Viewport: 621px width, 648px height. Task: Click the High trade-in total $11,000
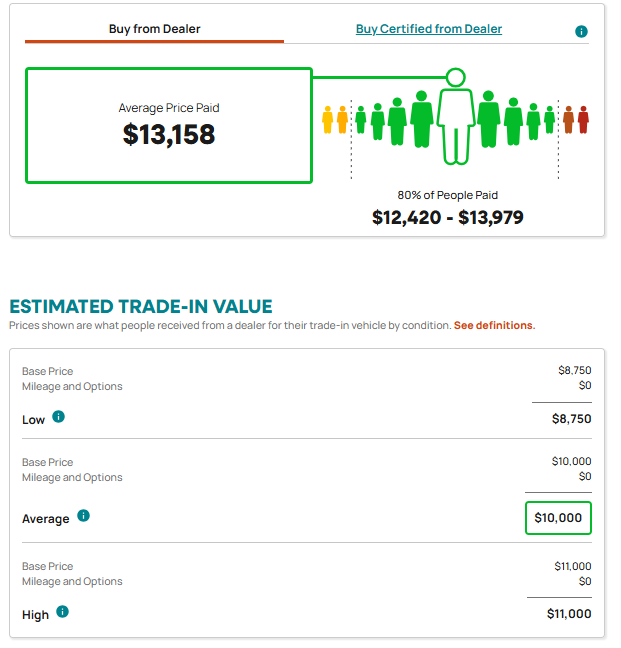tap(569, 614)
